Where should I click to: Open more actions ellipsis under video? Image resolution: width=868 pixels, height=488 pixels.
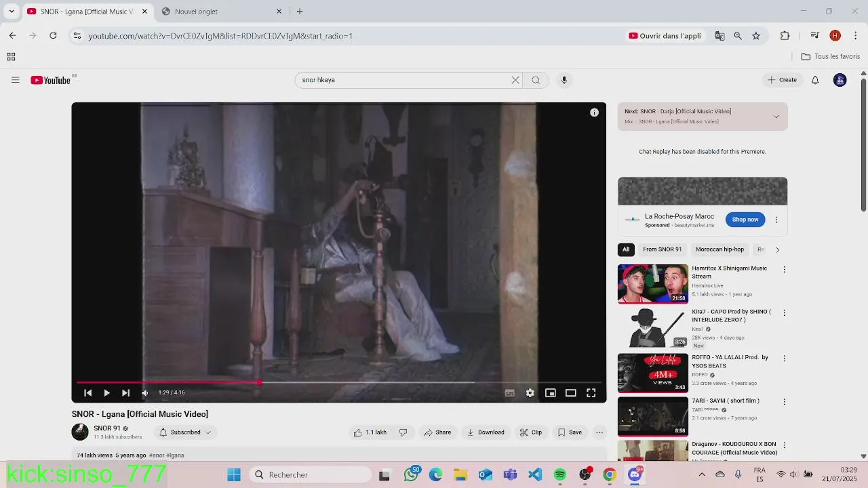coord(599,432)
